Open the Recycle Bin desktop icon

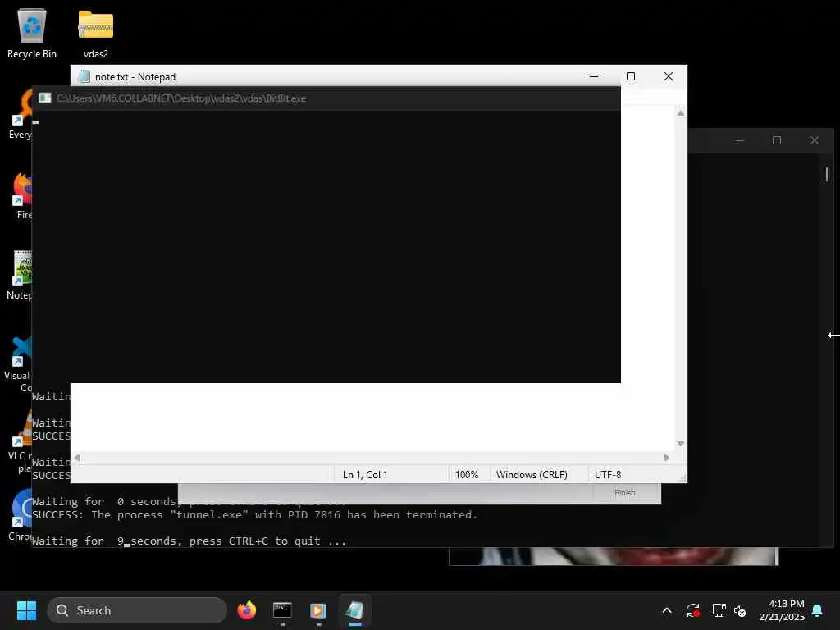coord(32,33)
